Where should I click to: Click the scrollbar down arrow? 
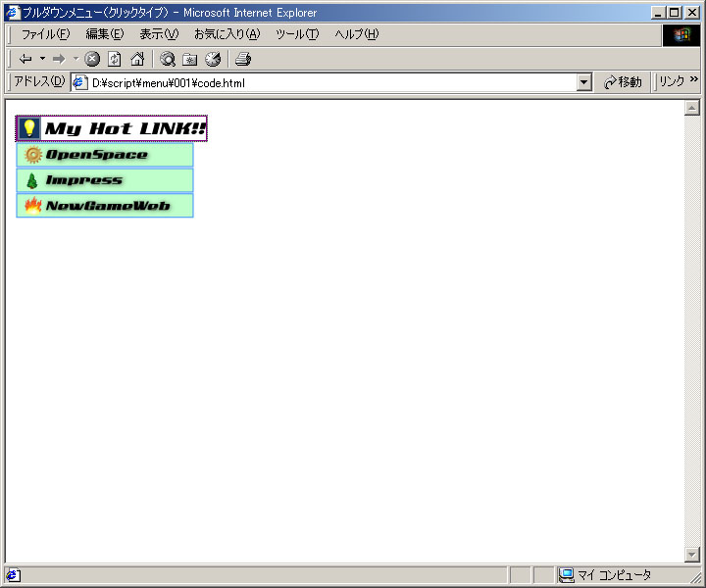pos(691,555)
